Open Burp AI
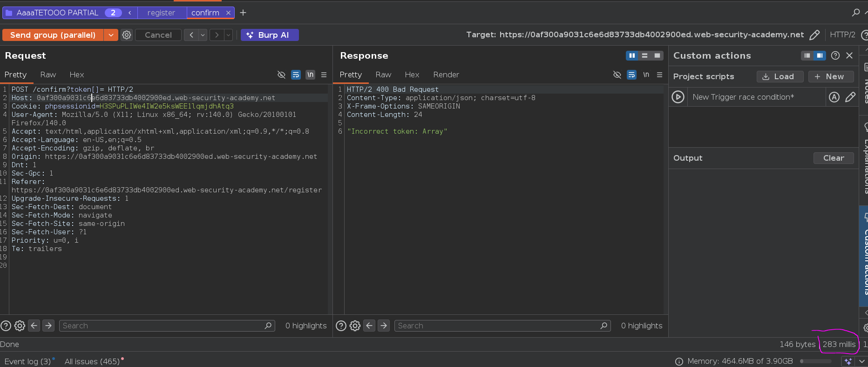The image size is (868, 367). 270,35
